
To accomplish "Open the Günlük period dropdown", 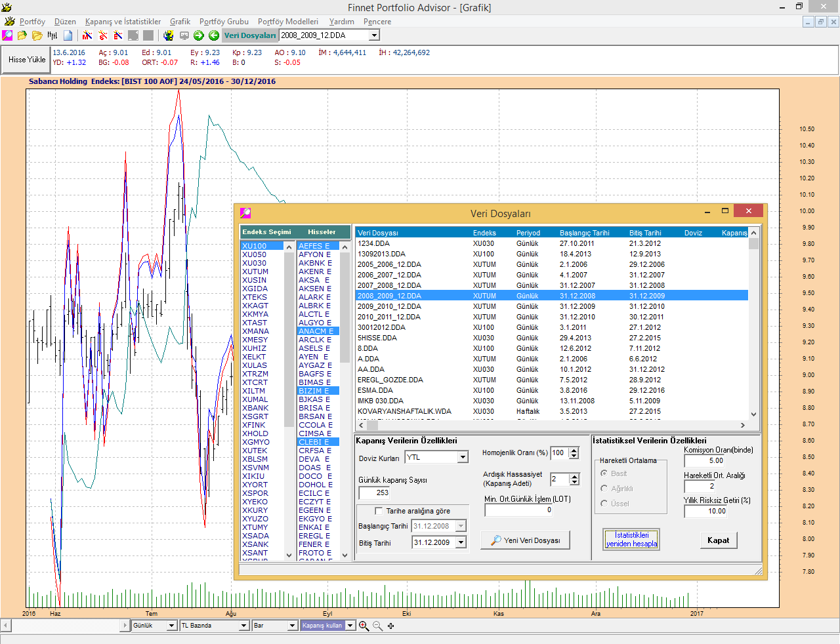I will click(x=172, y=626).
